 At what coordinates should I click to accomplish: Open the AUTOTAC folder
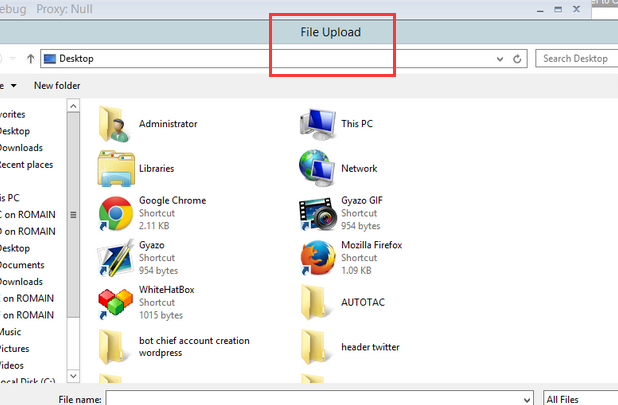click(x=317, y=301)
